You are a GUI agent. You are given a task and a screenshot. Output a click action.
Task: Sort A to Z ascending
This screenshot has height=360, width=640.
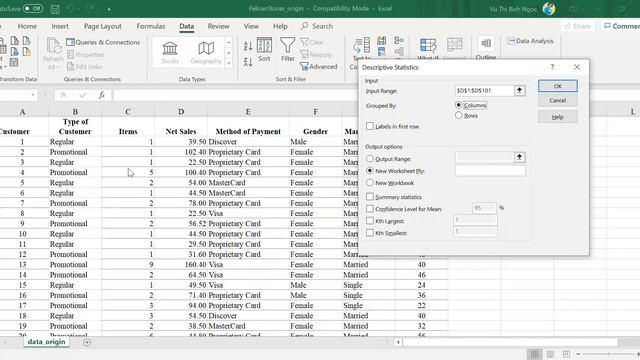point(248,46)
